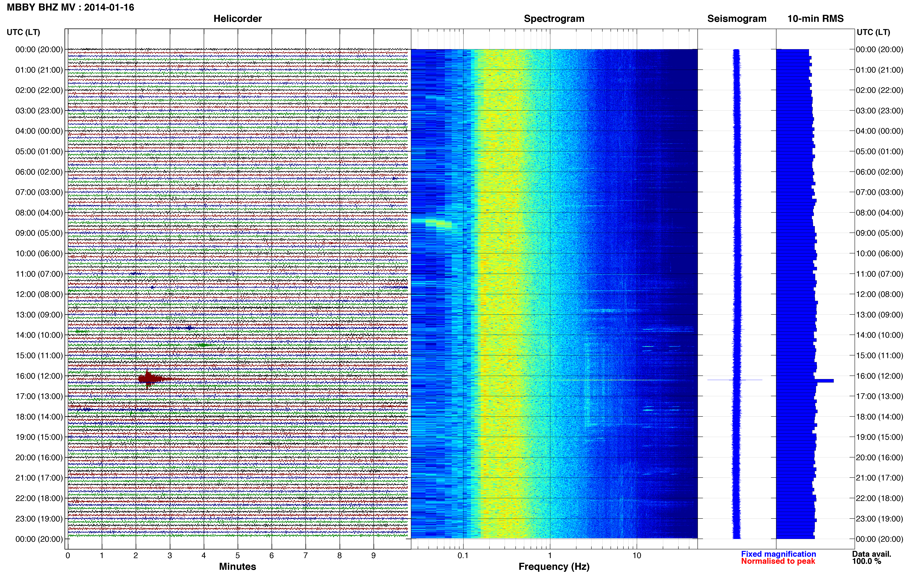Viewport: 924px width, 578px height.
Task: Click '06:00 (02:00)' on the left time axis
Action: [39, 172]
